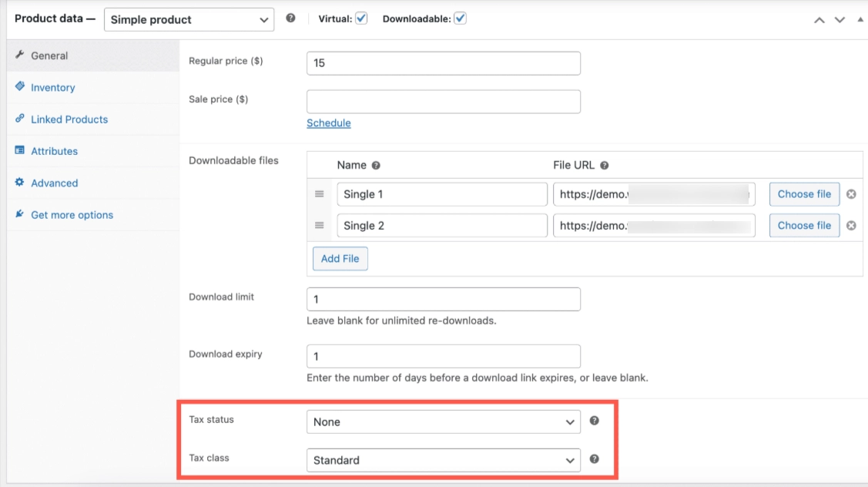Click help icon beside File URL header

click(605, 166)
